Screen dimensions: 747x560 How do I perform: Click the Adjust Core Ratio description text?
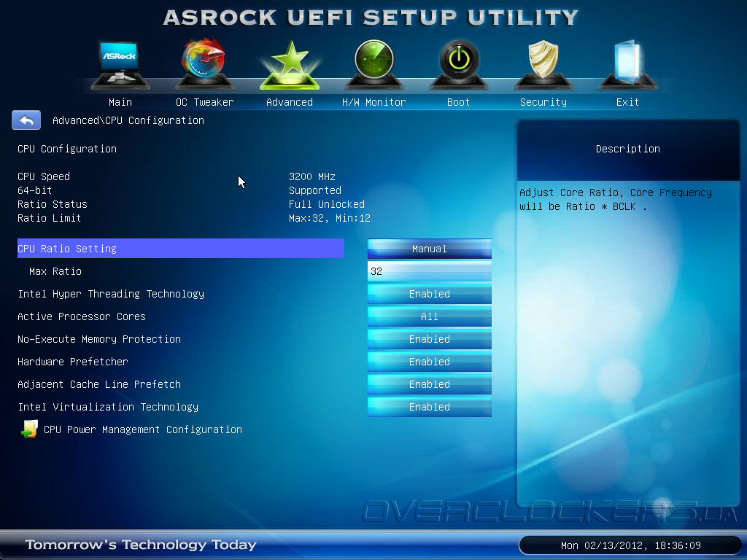point(616,200)
